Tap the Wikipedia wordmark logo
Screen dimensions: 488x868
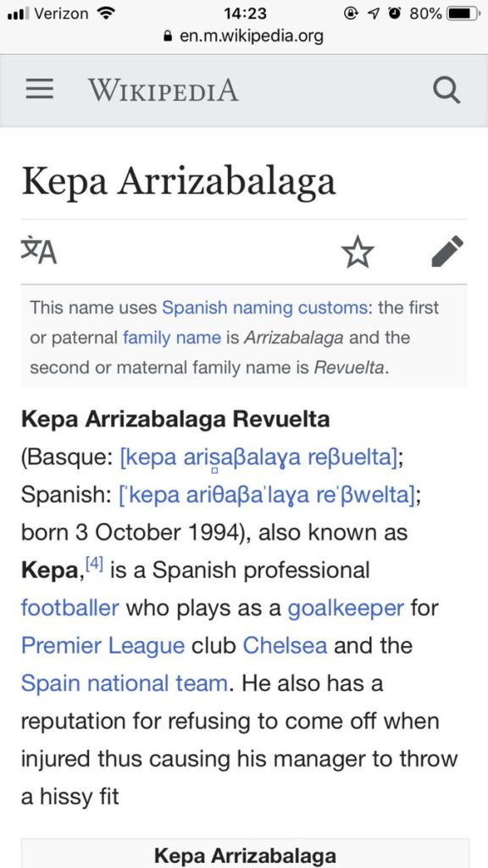click(x=164, y=90)
